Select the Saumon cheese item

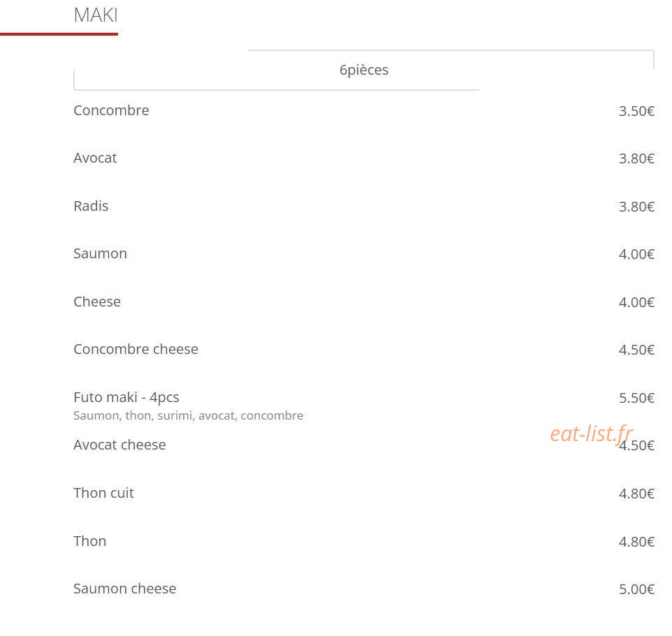coord(124,589)
